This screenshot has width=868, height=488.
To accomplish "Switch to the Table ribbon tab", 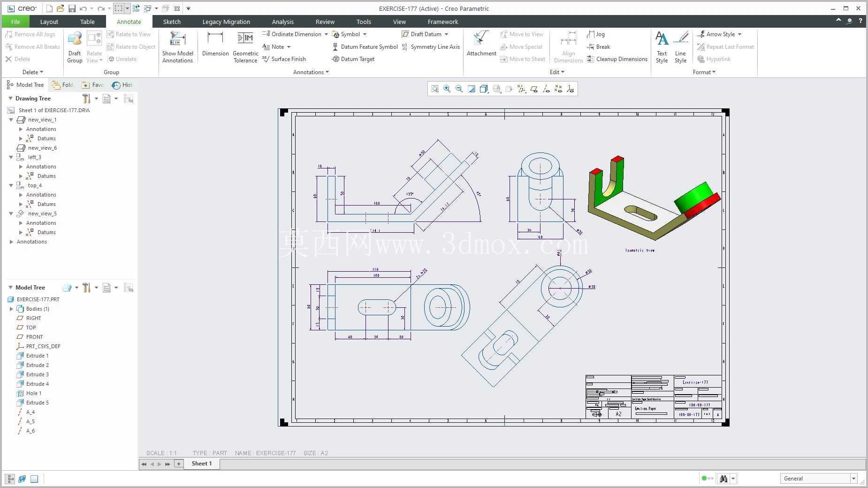I will [x=87, y=22].
